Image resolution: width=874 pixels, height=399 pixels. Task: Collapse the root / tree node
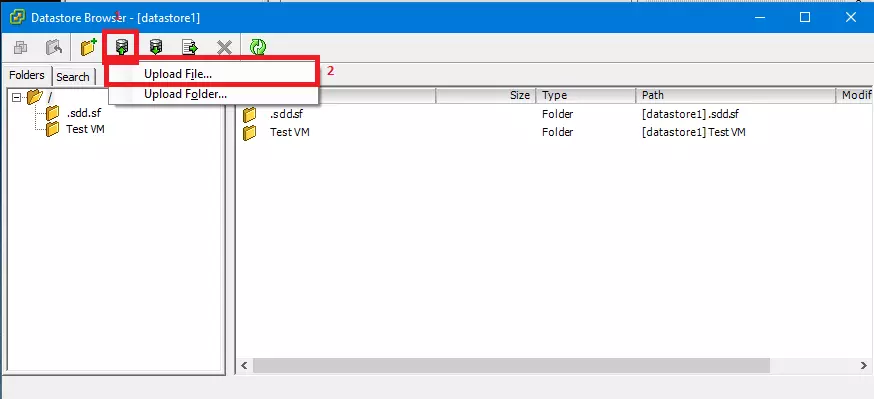pyautogui.click(x=16, y=98)
